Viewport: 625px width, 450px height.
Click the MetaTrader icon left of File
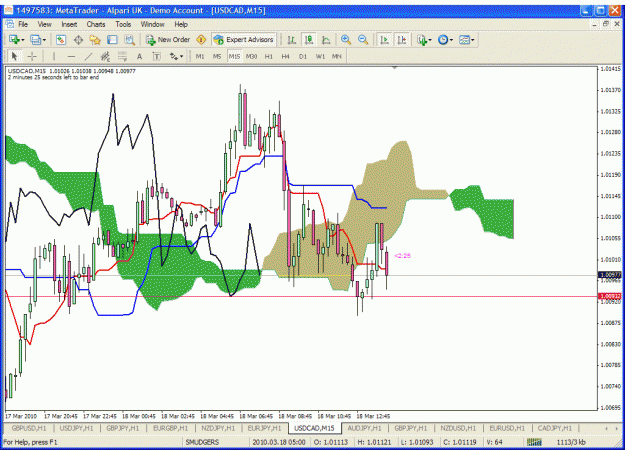[x=10, y=24]
